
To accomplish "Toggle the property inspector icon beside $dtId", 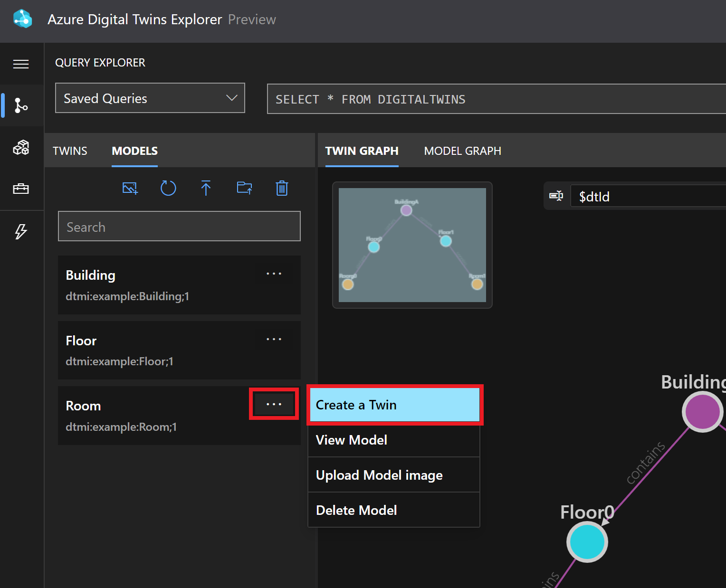I will (556, 196).
